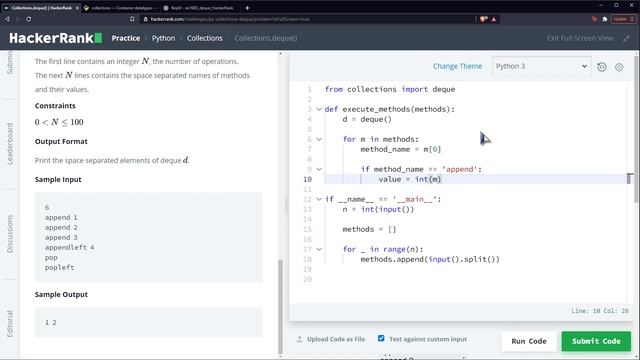The width and height of the screenshot is (640, 360).
Task: Click the Sample Input code block
Action: pos(149,237)
